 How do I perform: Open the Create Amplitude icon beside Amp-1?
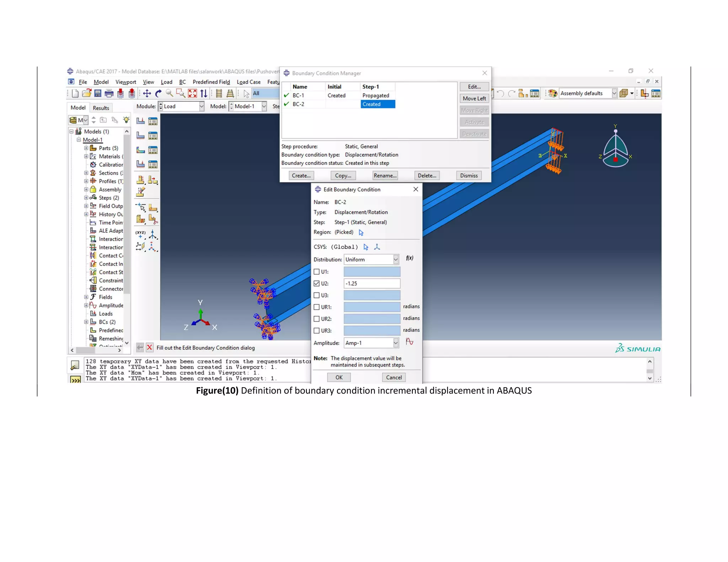click(x=409, y=342)
